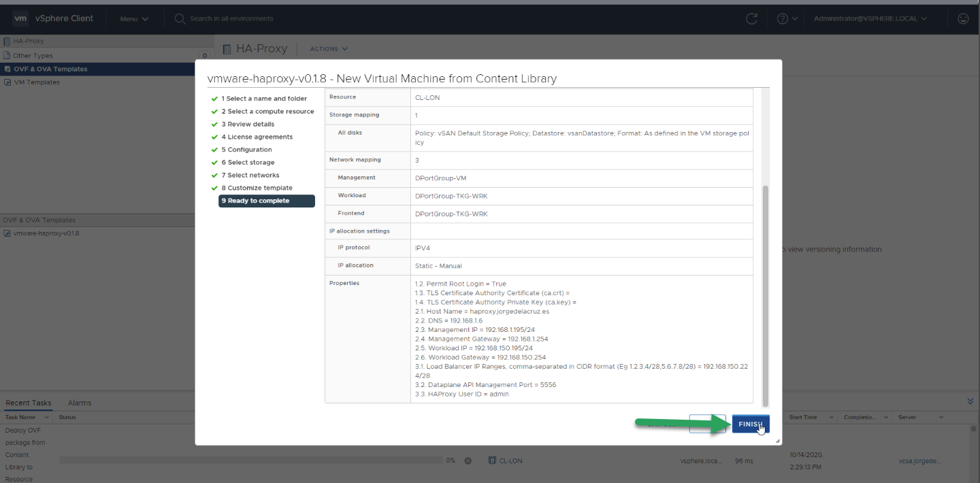The height and width of the screenshot is (483, 980).
Task: Click the Permit Root Login True line
Action: click(460, 284)
